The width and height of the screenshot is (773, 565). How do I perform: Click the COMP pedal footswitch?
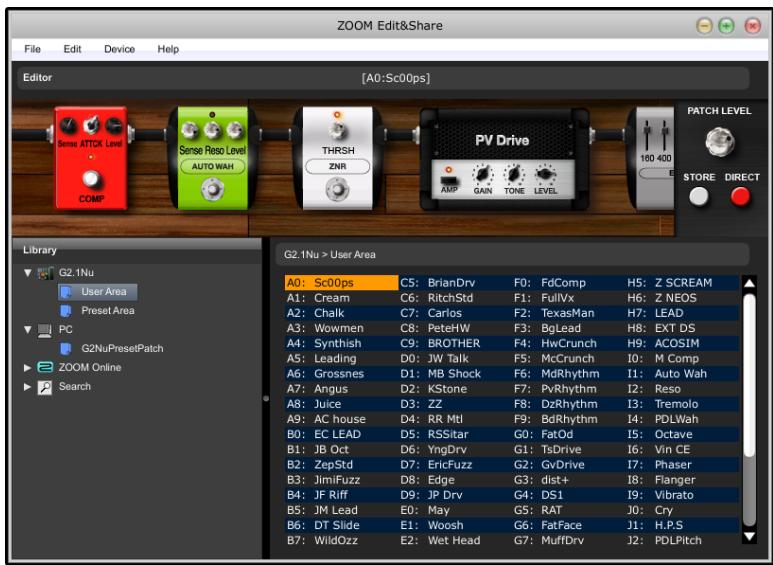[91, 178]
